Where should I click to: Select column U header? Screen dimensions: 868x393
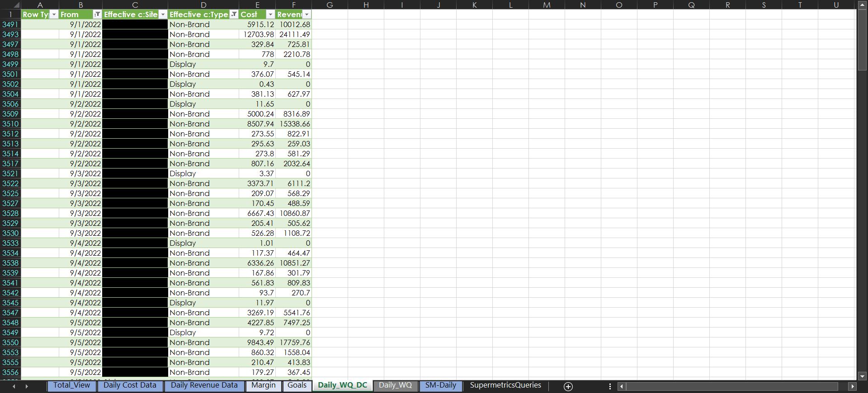point(836,5)
